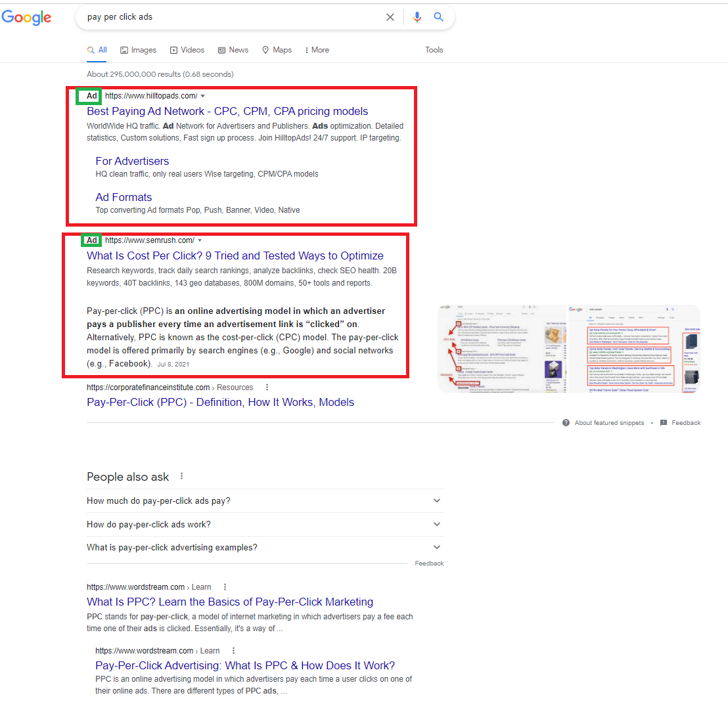The width and height of the screenshot is (728, 710).
Task: Click inside the search input field
Action: pyautogui.click(x=232, y=17)
